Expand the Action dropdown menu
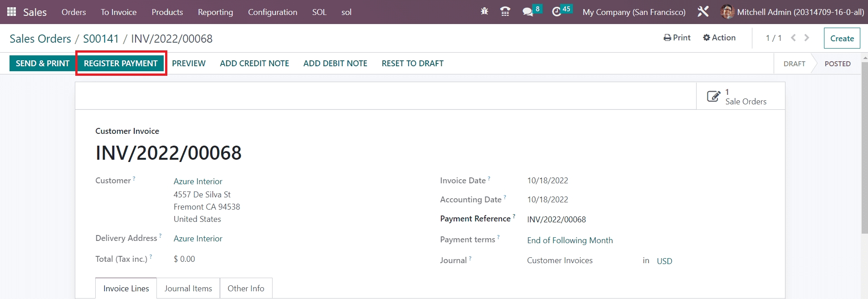The image size is (868, 299). coord(719,38)
